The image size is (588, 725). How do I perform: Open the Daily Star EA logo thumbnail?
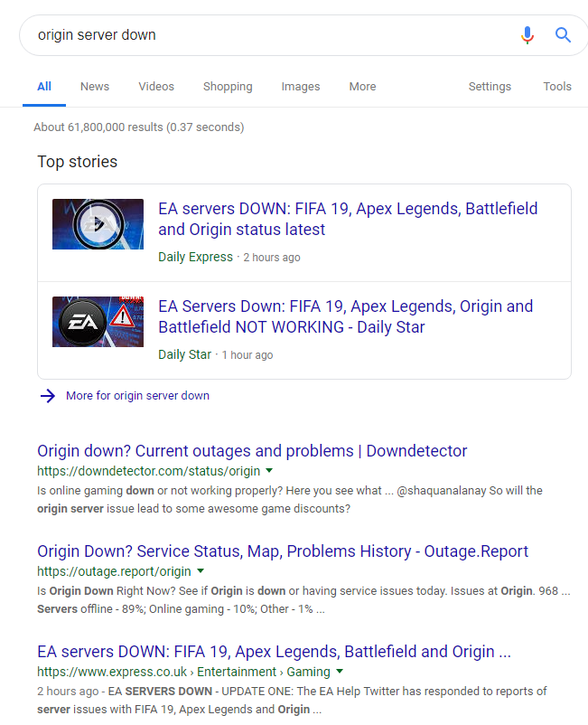click(x=98, y=322)
